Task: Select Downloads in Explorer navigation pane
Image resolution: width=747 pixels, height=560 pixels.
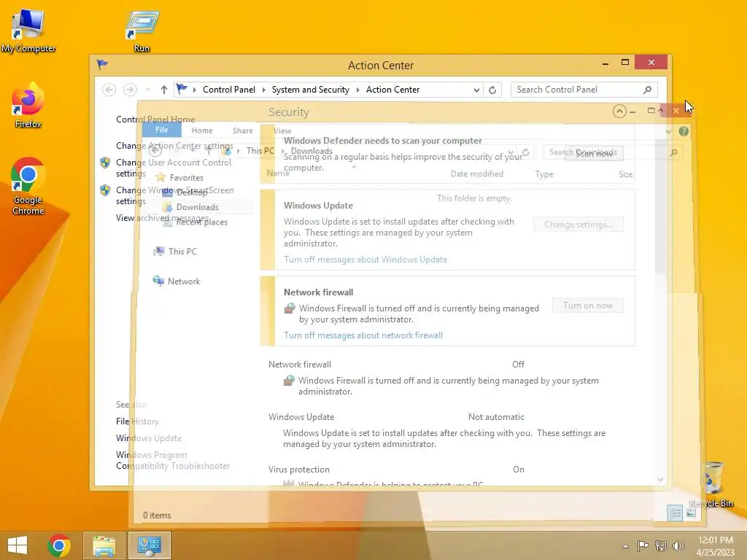Action: 191,207
